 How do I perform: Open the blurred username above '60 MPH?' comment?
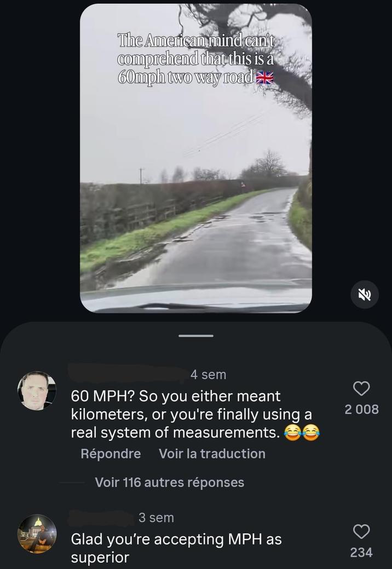pyautogui.click(x=128, y=374)
